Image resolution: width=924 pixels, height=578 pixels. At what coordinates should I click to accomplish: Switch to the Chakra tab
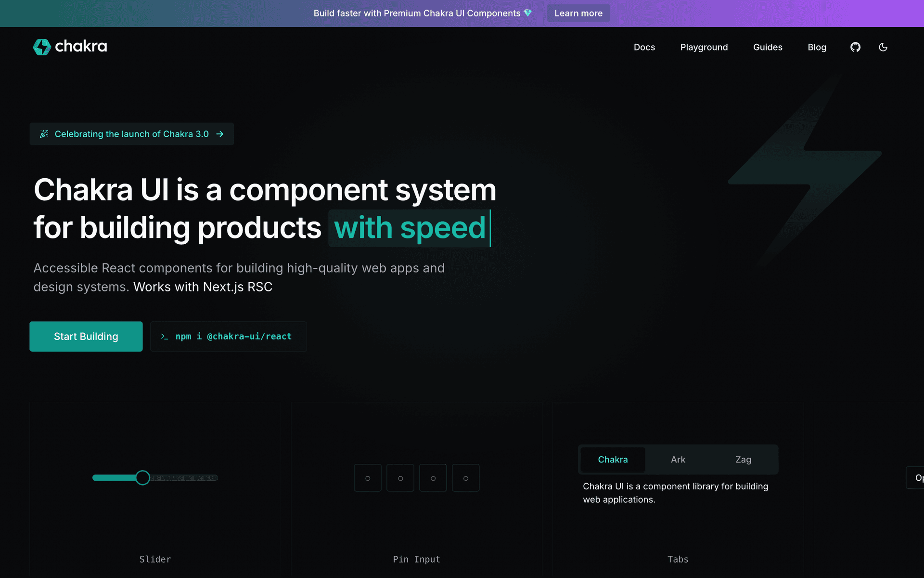pos(613,460)
